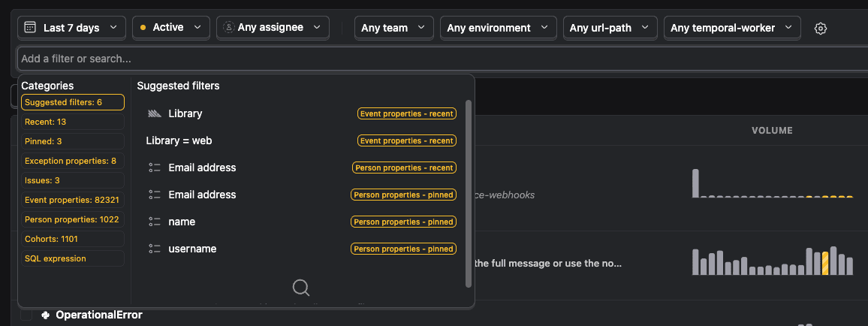Select the Suggested filters: 6 category

73,102
